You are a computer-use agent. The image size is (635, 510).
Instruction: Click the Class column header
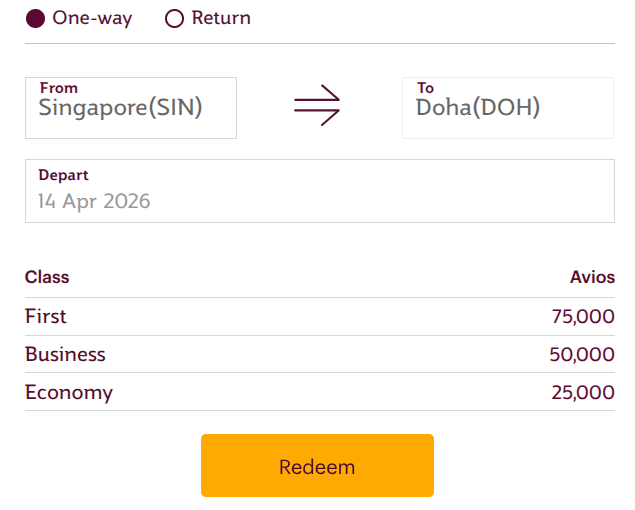[47, 277]
